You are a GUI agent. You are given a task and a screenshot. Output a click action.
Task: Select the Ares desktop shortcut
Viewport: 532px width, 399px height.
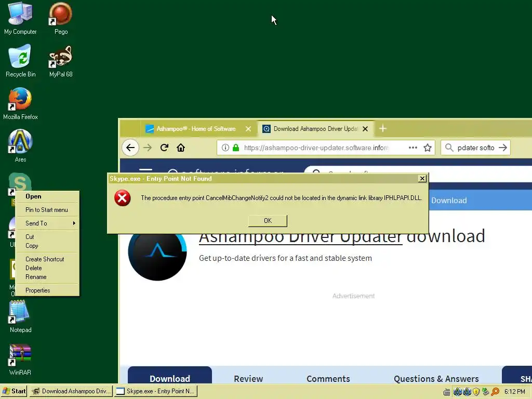click(20, 146)
